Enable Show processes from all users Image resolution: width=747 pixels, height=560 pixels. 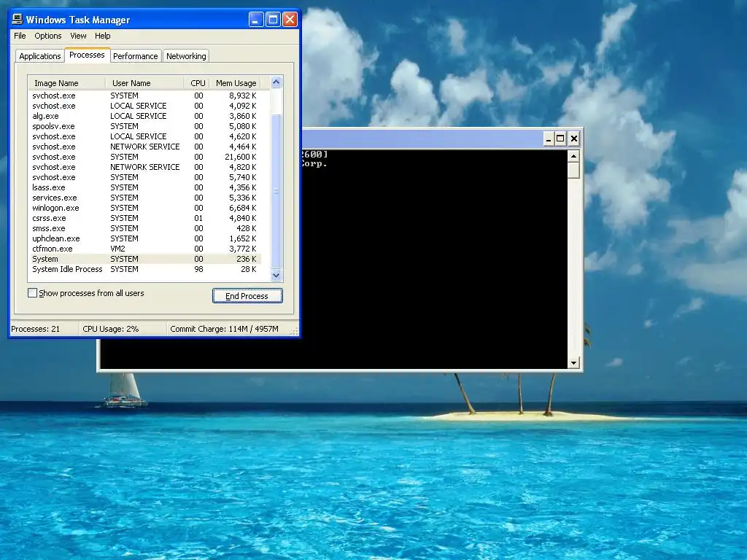[x=32, y=293]
